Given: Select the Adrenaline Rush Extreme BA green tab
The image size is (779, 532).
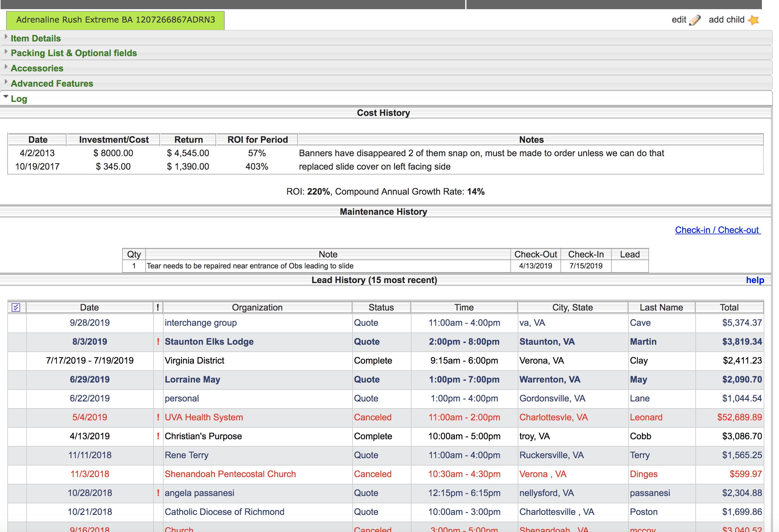Looking at the screenshot, I should (x=115, y=20).
